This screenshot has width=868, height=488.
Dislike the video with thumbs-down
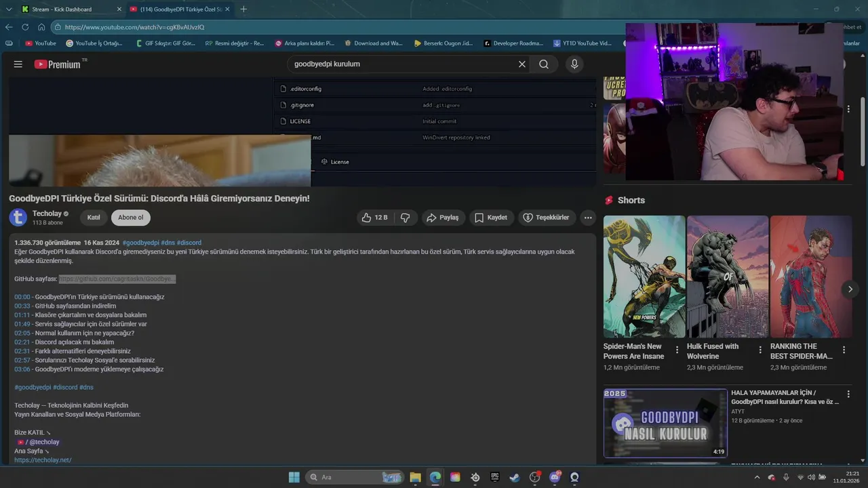coord(406,218)
